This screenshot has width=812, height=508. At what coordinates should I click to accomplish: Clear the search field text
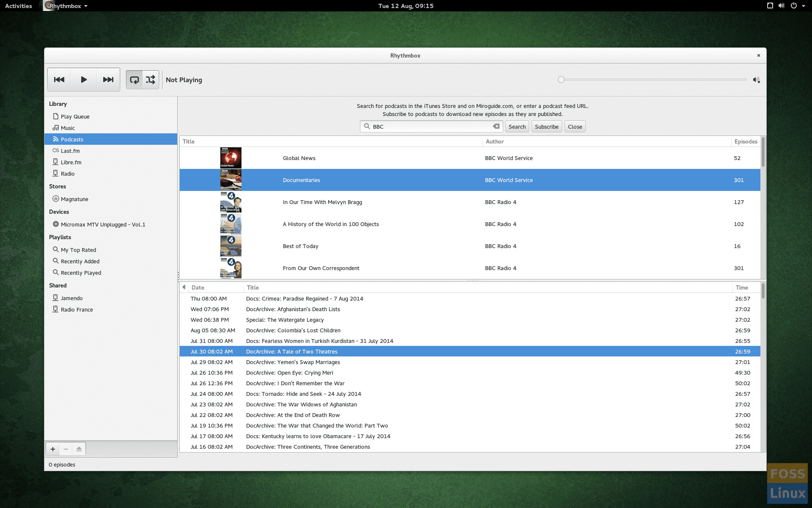[496, 126]
